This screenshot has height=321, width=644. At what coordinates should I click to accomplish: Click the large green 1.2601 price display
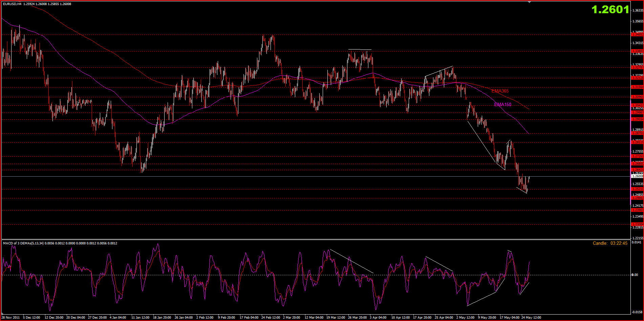coord(610,9)
